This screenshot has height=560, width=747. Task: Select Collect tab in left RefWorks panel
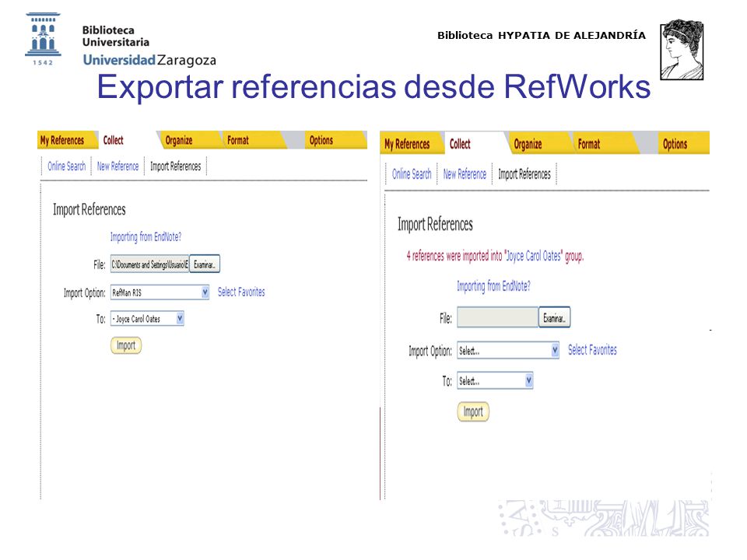[x=114, y=140]
